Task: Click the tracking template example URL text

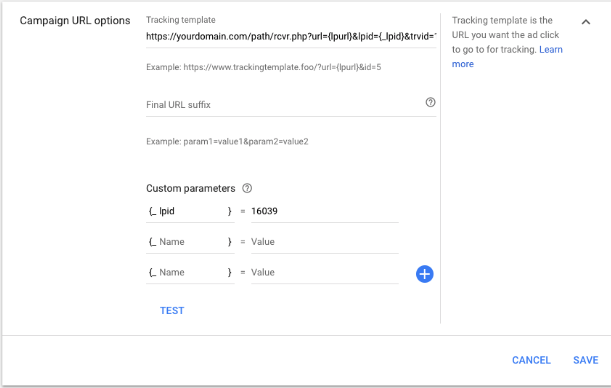Action: 282,67
